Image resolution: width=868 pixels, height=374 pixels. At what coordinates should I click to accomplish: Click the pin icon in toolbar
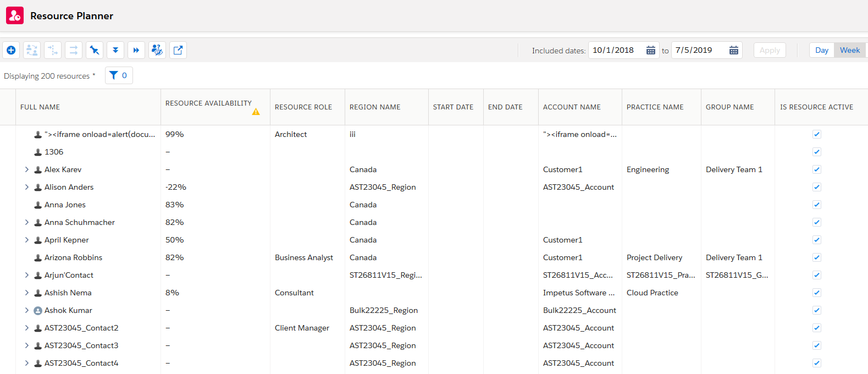coord(95,50)
